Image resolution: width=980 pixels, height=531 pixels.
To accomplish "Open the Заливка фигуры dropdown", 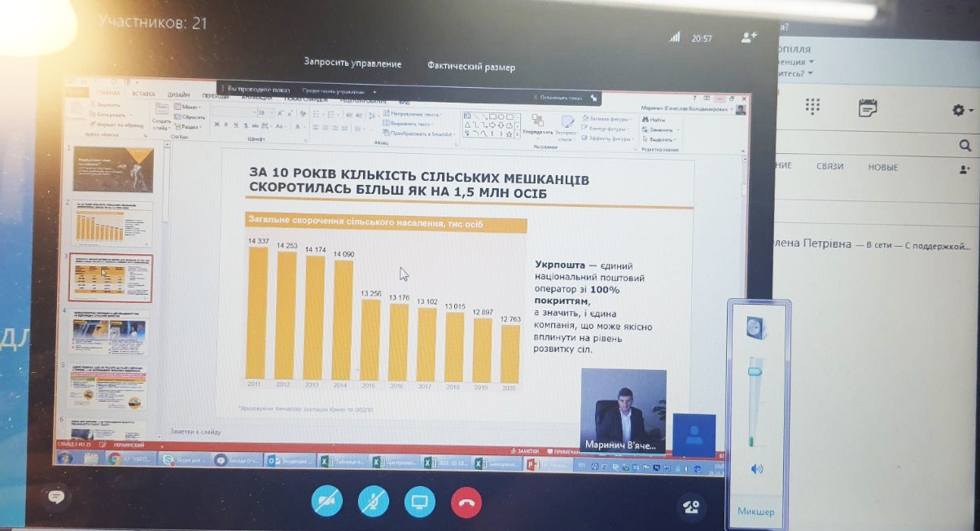I will 608,119.
